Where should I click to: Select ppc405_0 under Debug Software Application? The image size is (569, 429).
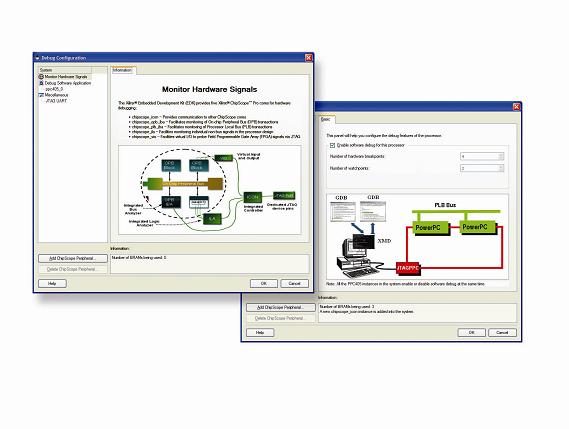tap(54, 89)
